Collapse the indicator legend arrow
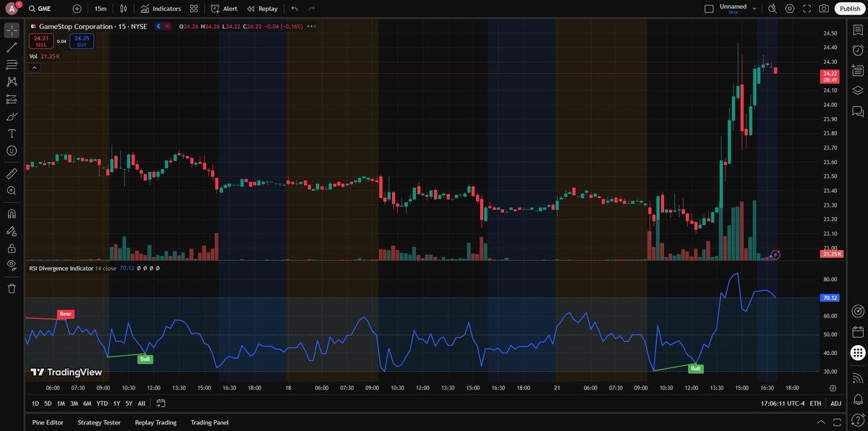The image size is (868, 431). [x=34, y=67]
